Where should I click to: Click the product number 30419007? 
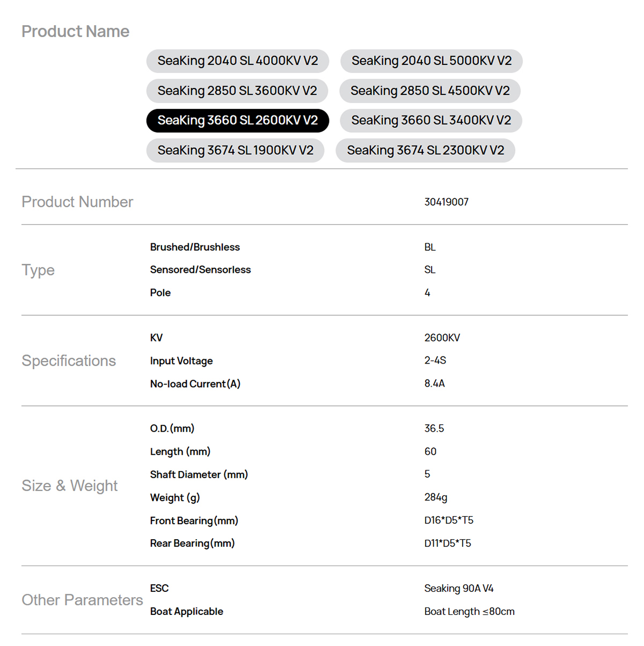[x=446, y=202]
